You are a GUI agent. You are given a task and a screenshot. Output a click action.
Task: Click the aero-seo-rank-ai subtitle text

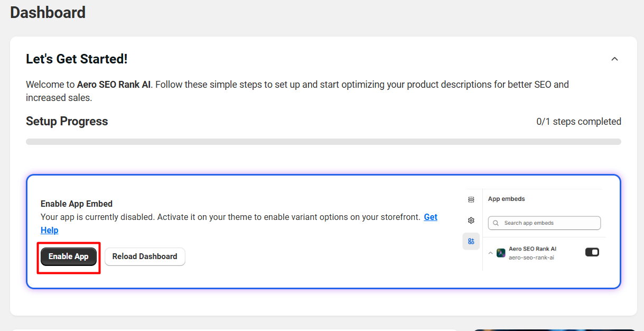[531, 258]
